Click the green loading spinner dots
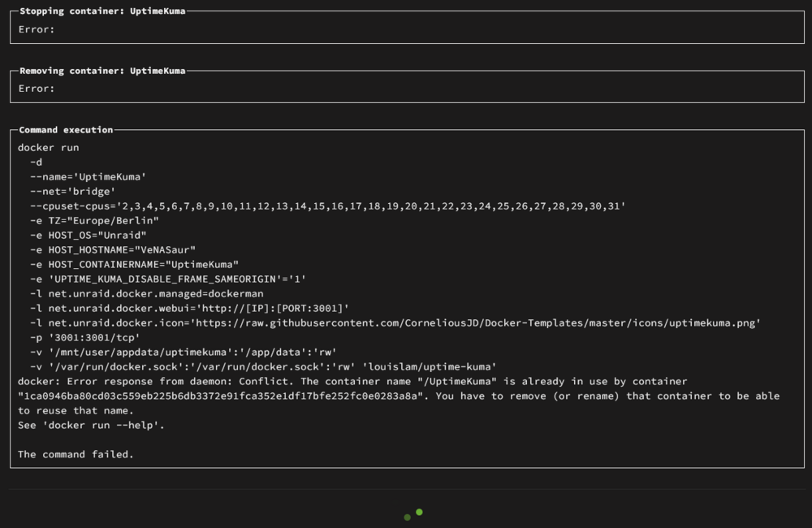Screen dimensions: 812x528 (x=413, y=514)
